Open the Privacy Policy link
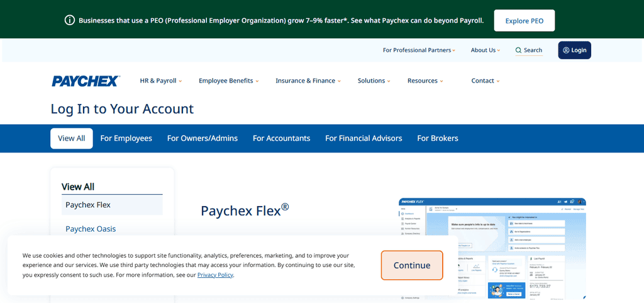 215,275
